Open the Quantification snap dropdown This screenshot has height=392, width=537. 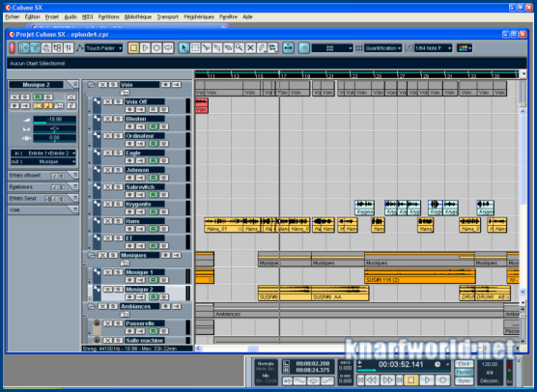(x=382, y=48)
